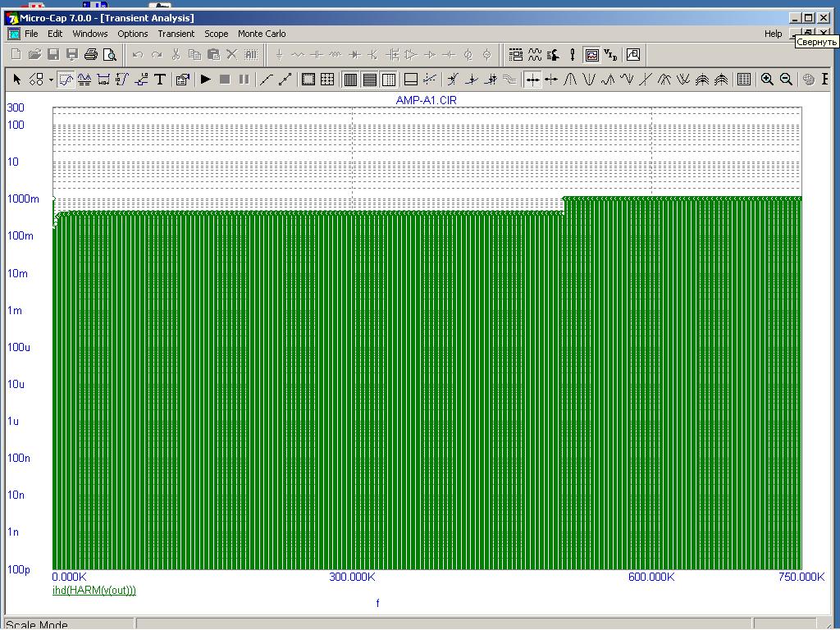Open the Edit menu
Image resolution: width=840 pixels, height=630 pixels.
pos(55,33)
